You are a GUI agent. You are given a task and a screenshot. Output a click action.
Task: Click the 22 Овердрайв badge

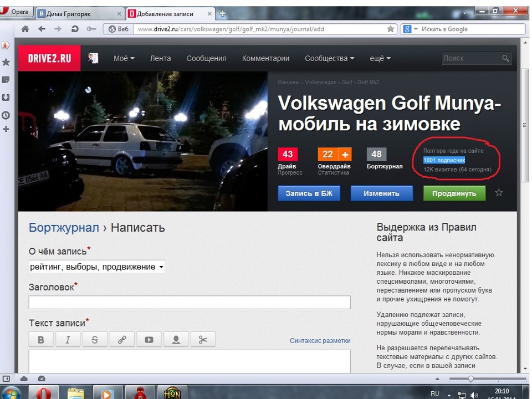(x=328, y=155)
